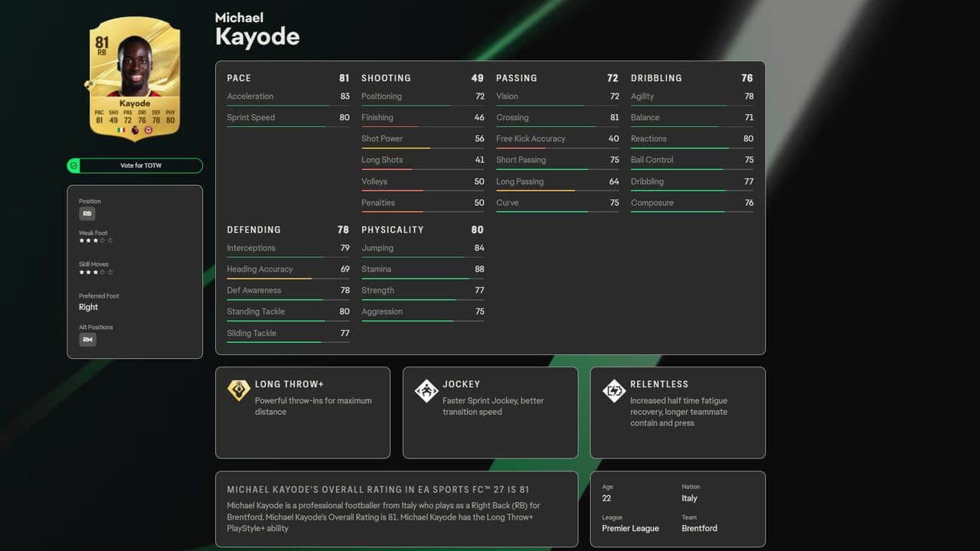Screen dimensions: 980x551
Task: Click the Long Shots stat label
Action: 382,160
